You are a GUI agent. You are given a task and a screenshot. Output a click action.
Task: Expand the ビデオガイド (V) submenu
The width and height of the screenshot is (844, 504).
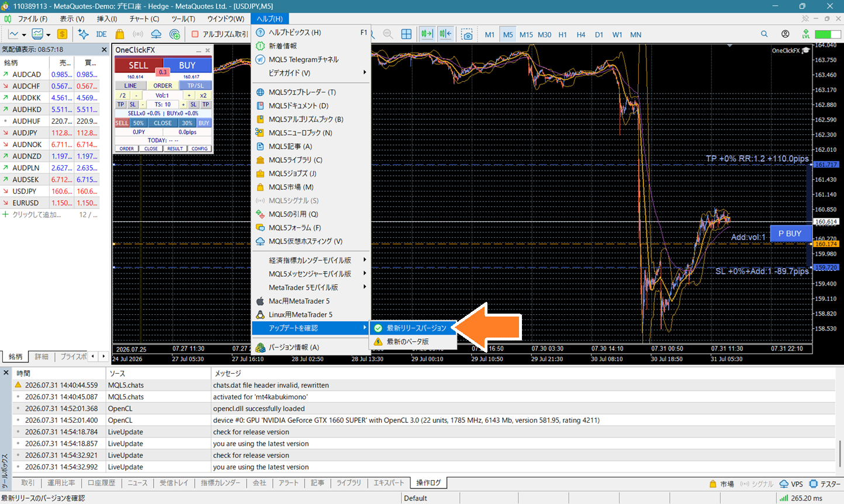click(365, 73)
